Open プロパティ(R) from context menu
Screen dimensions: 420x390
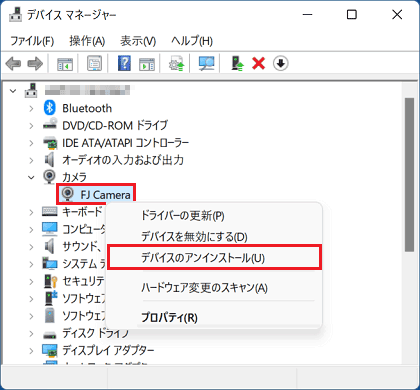pyautogui.click(x=214, y=317)
